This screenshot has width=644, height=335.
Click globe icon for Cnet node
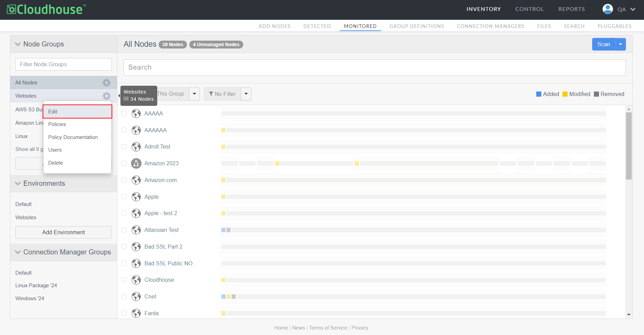(136, 296)
